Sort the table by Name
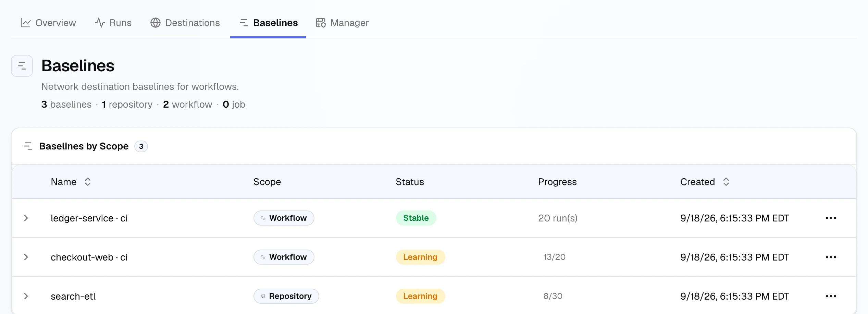This screenshot has width=868, height=314. 71,182
